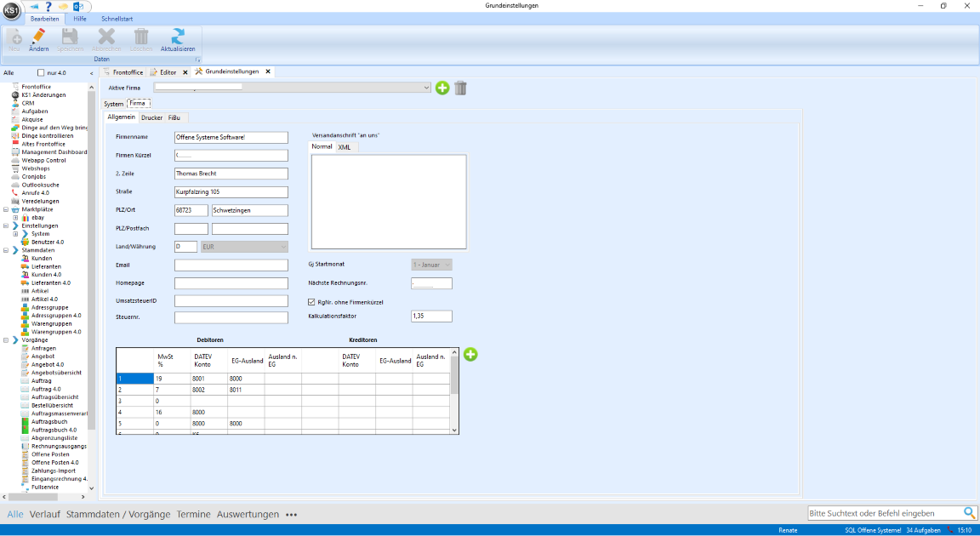The width and height of the screenshot is (980, 536).
Task: Uncheck 'RgNr. ohne Firmenkürzel' checkbox
Action: [311, 302]
